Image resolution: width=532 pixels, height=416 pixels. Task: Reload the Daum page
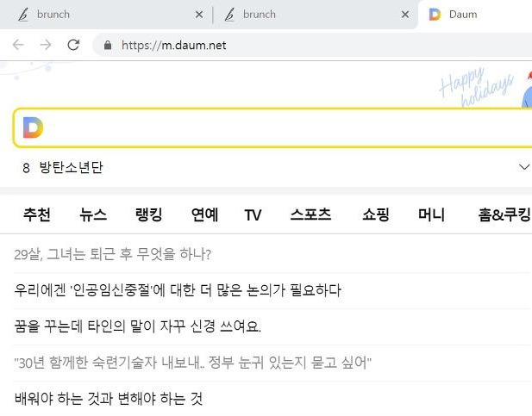73,45
